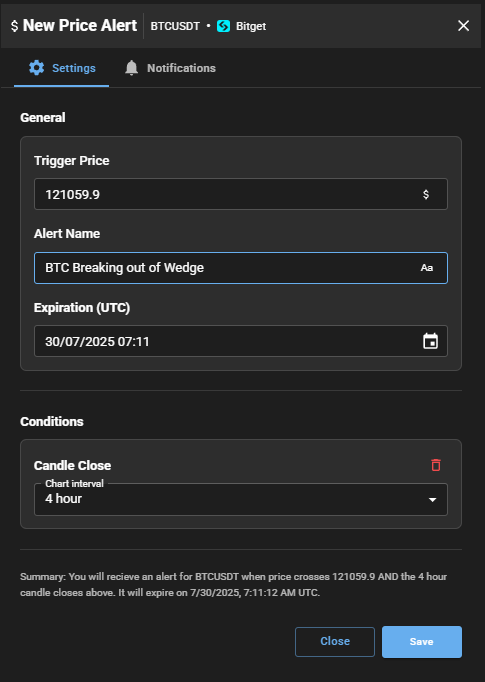Image resolution: width=485 pixels, height=682 pixels.
Task: Click the Close button at the bottom
Action: (335, 642)
